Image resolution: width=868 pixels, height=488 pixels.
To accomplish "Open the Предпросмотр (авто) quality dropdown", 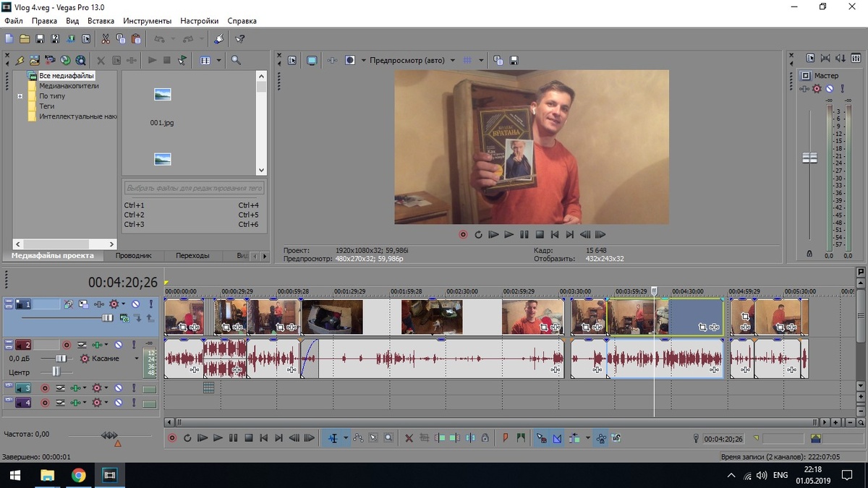I will click(x=452, y=60).
